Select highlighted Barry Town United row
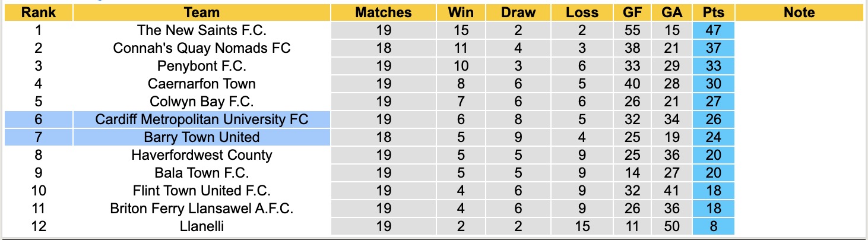This screenshot has width=868, height=240. click(x=202, y=137)
